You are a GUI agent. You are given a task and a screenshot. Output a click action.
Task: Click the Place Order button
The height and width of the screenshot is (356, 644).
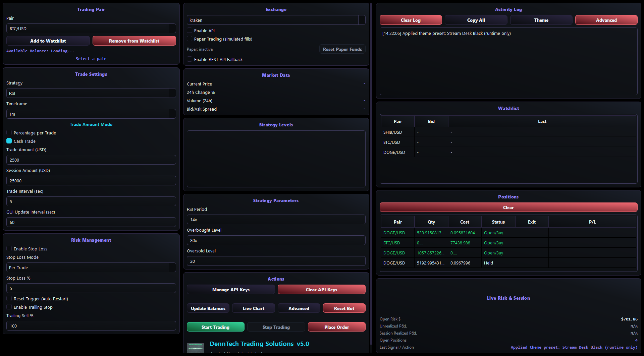point(337,327)
